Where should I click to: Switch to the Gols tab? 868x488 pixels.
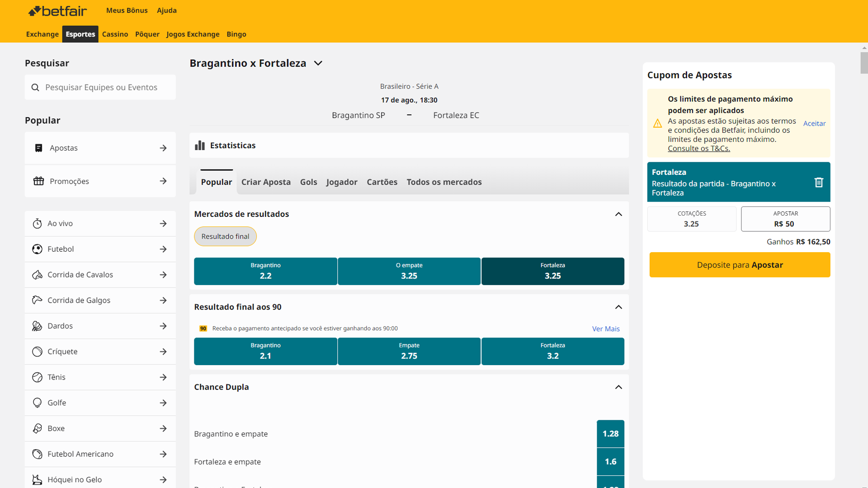(308, 182)
